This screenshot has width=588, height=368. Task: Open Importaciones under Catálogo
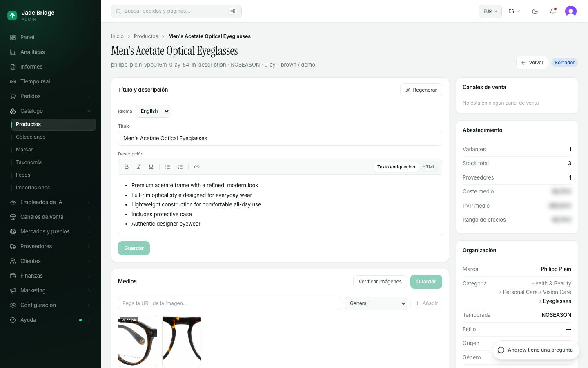(x=53, y=188)
